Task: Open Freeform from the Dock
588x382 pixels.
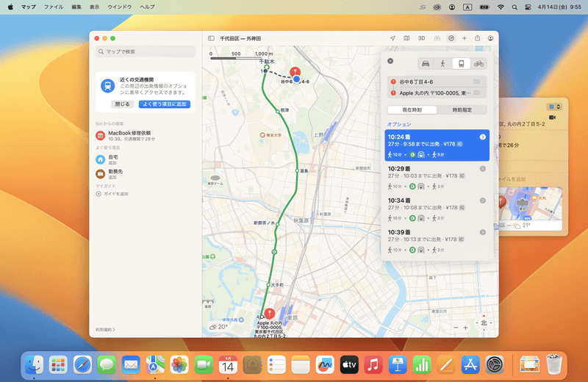Action: click(325, 365)
